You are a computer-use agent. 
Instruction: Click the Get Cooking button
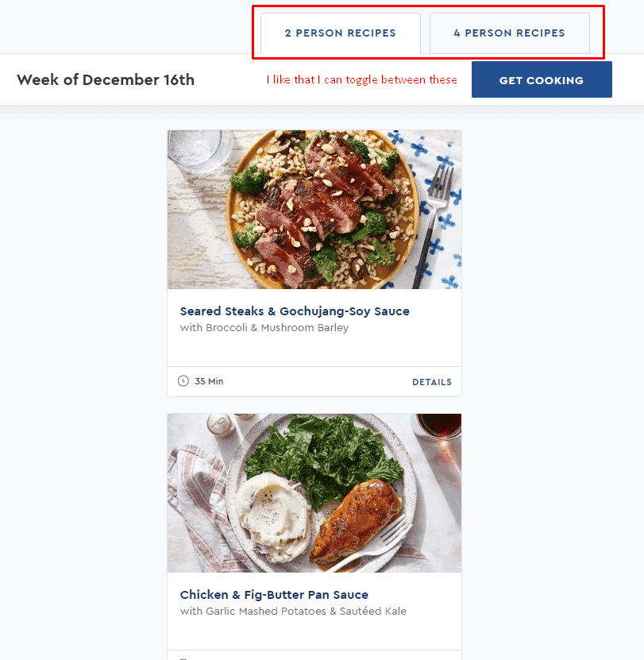[542, 79]
